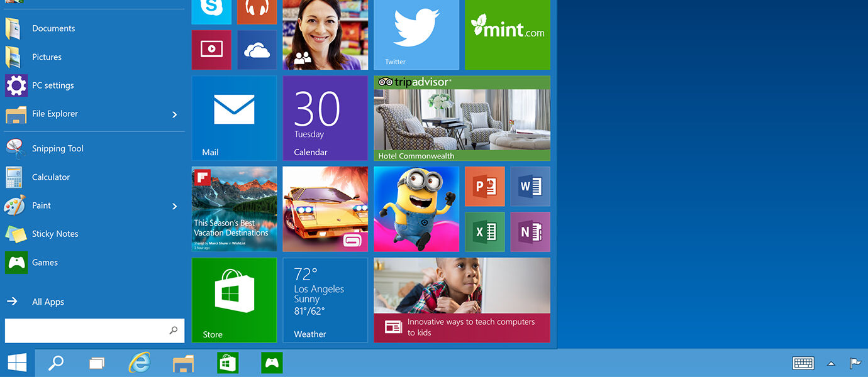Image resolution: width=868 pixels, height=377 pixels.
Task: Open Sticky Notes
Action: (x=94, y=234)
